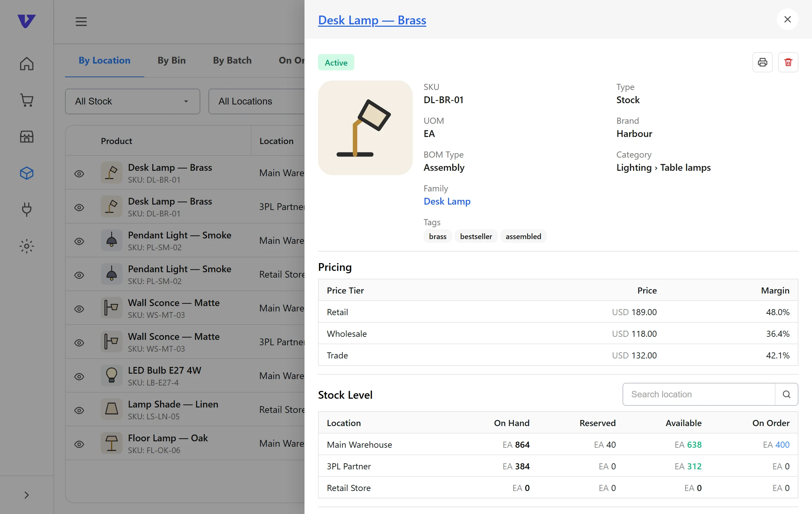This screenshot has height=514, width=812.
Task: View LED Bulb E27 4W eye icon
Action: click(79, 377)
